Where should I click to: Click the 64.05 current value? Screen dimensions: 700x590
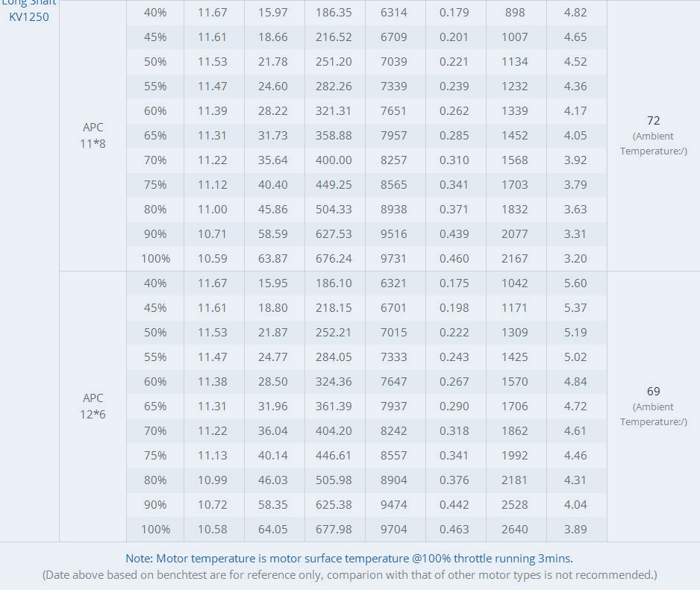(273, 530)
